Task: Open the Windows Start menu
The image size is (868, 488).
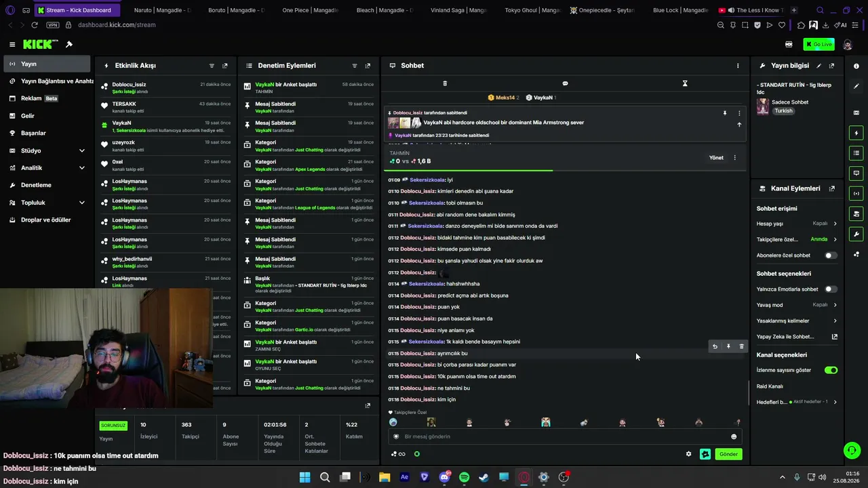Action: pos(305,477)
